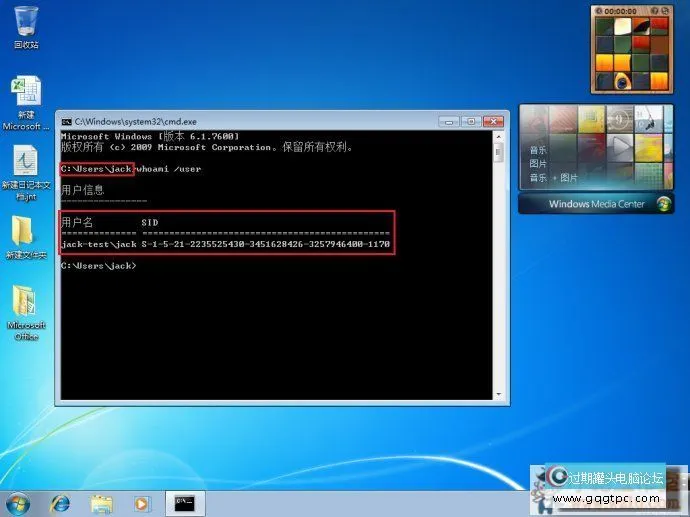The width and height of the screenshot is (690, 517).
Task: Maximize the cmd.exe window
Action: coord(470,120)
